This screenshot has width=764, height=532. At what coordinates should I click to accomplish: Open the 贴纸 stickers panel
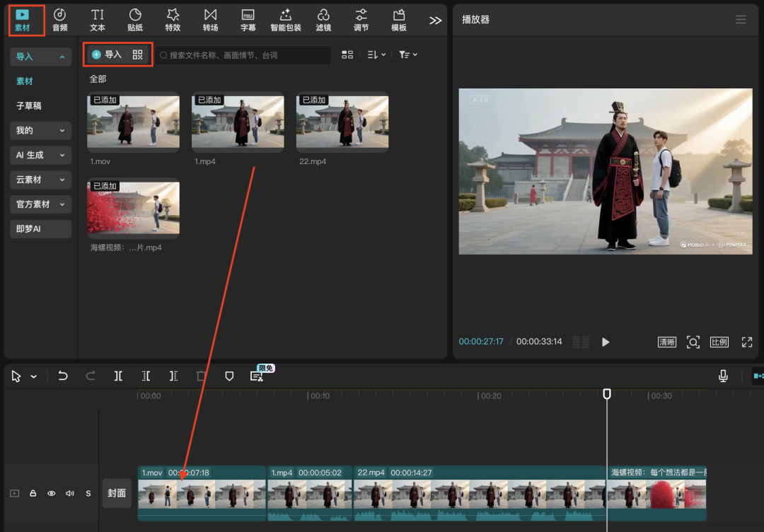pyautogui.click(x=135, y=20)
